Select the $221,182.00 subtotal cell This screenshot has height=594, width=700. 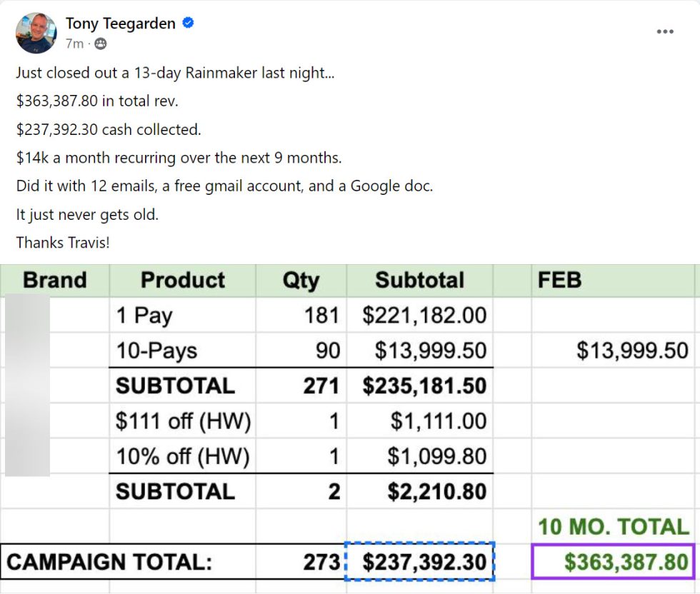pos(419,315)
